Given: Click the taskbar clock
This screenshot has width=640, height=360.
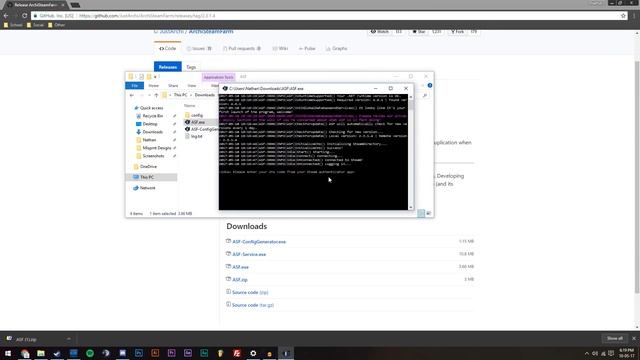Looking at the screenshot, I should point(627,353).
